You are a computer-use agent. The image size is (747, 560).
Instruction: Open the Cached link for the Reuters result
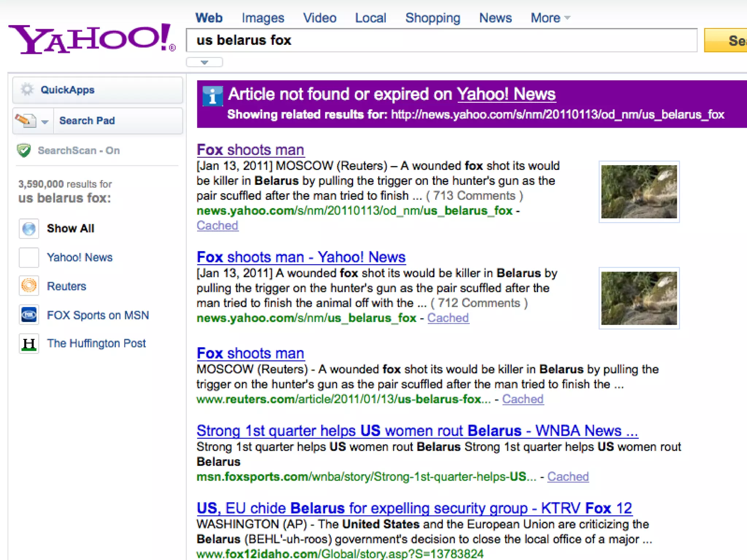pyautogui.click(x=522, y=399)
